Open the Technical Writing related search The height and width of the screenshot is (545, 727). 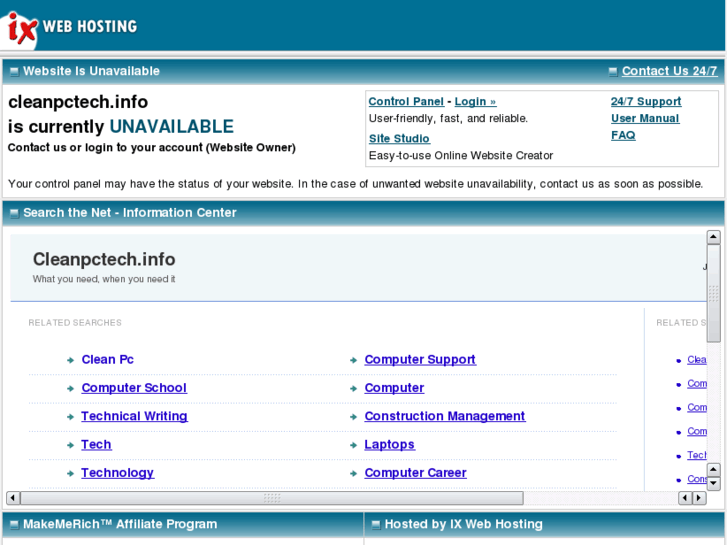coord(134,416)
